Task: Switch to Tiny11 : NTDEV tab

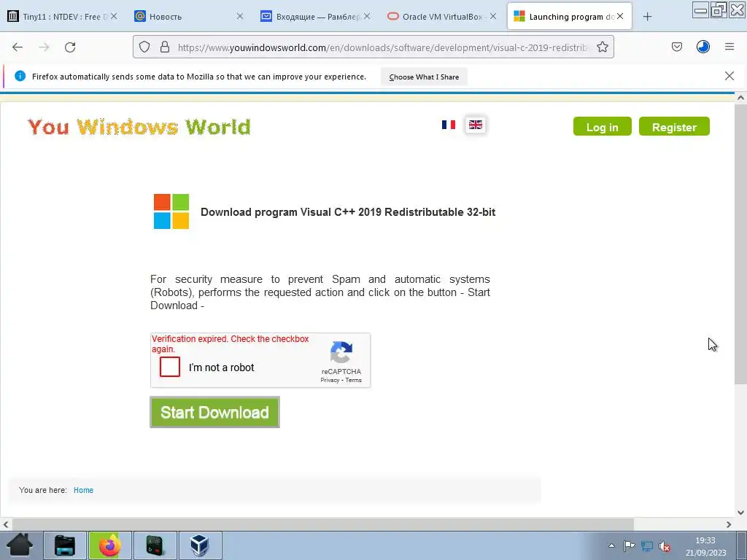Action: coord(63,17)
